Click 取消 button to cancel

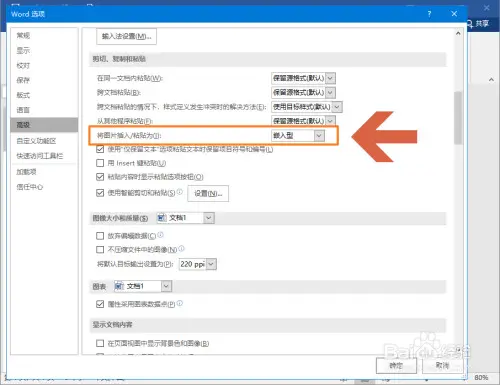[x=443, y=366]
